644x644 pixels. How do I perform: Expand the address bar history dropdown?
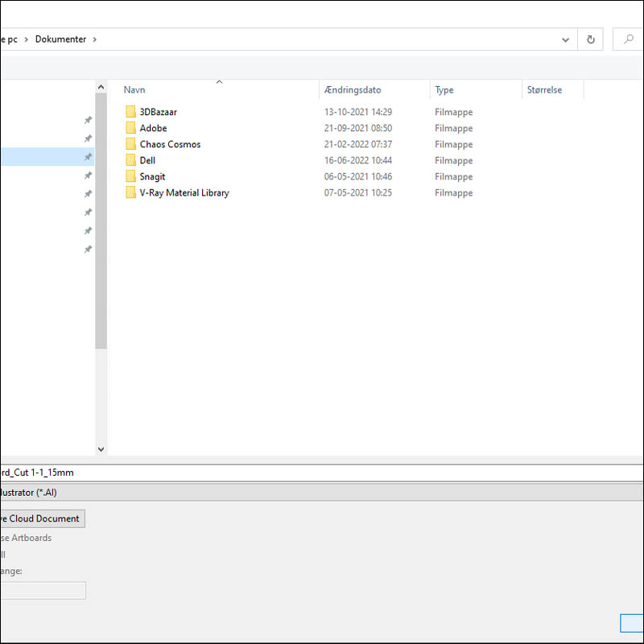[x=565, y=39]
